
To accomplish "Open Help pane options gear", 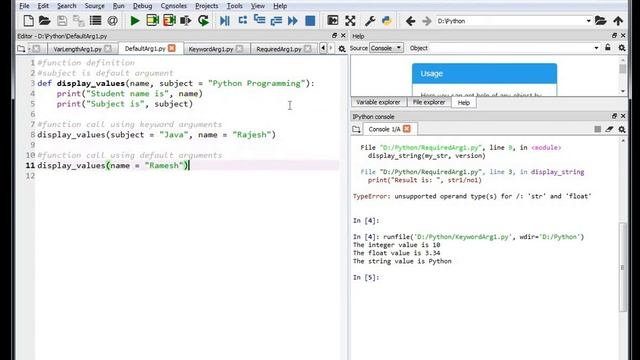I will [x=622, y=48].
